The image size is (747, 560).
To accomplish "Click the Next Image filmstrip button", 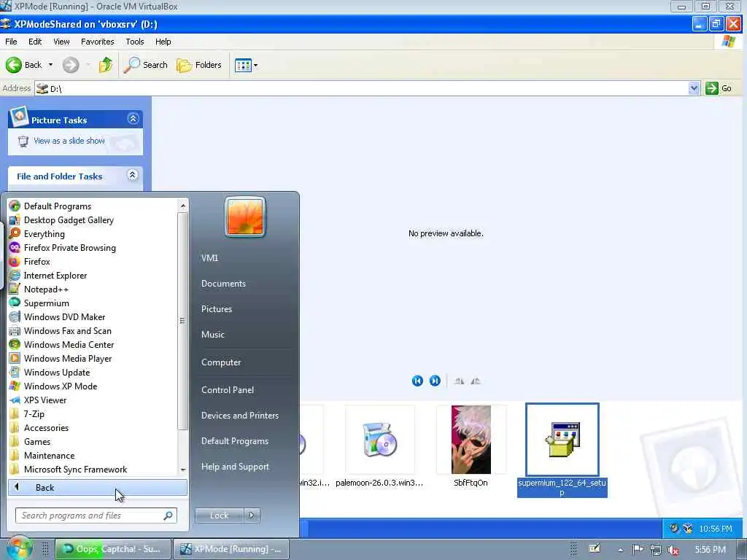I will 435,381.
